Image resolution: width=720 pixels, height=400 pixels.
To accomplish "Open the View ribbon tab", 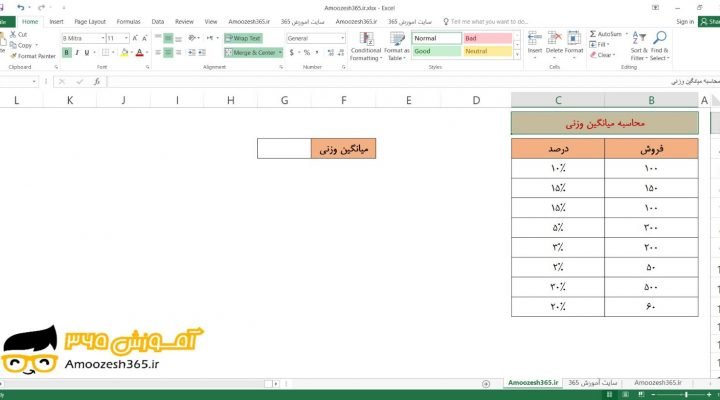I will click(211, 22).
